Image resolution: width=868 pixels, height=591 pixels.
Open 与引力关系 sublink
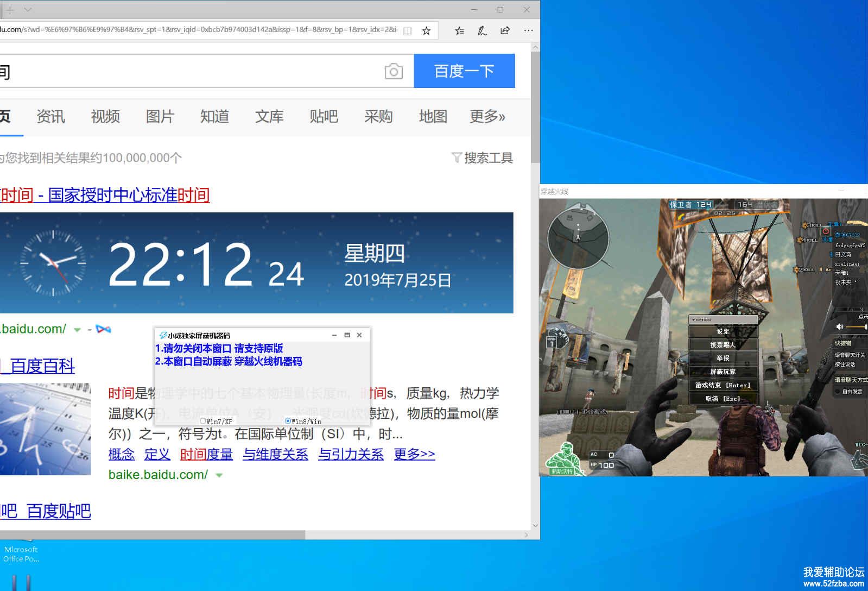click(x=351, y=454)
